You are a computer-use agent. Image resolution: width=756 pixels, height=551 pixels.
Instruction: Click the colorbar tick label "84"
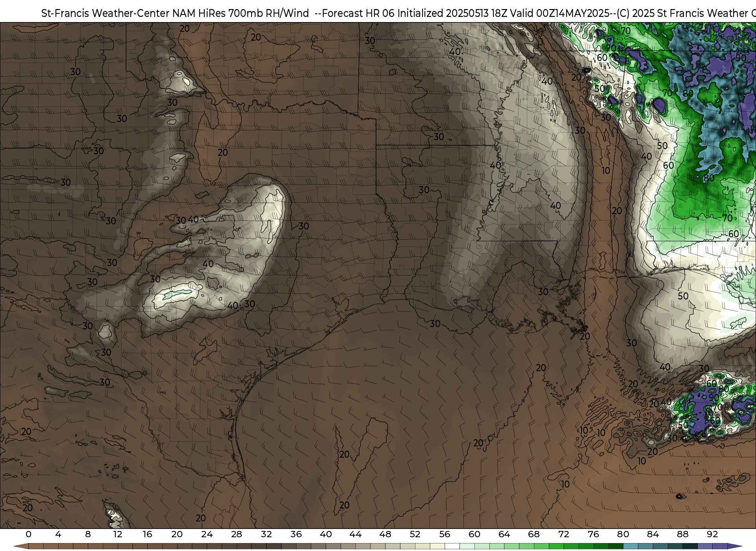point(653,534)
